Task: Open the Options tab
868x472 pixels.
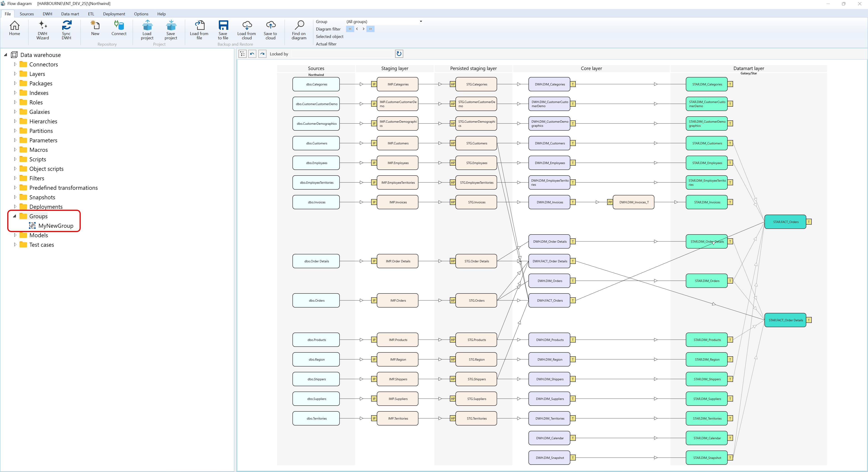Action: (x=141, y=14)
